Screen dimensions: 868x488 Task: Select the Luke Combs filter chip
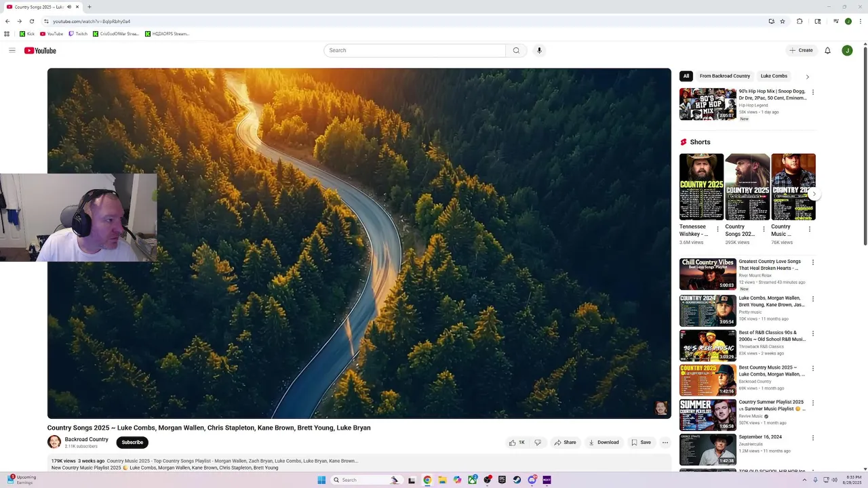(x=774, y=76)
